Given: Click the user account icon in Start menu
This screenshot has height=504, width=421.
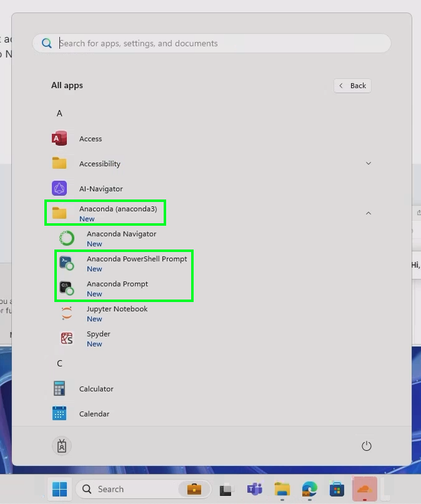Looking at the screenshot, I should (62, 446).
